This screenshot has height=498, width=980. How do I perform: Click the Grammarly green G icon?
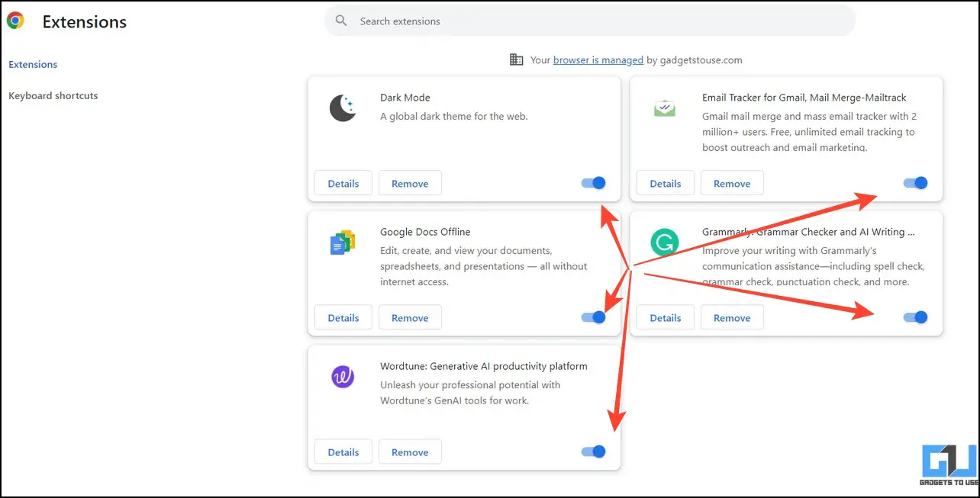click(x=665, y=243)
